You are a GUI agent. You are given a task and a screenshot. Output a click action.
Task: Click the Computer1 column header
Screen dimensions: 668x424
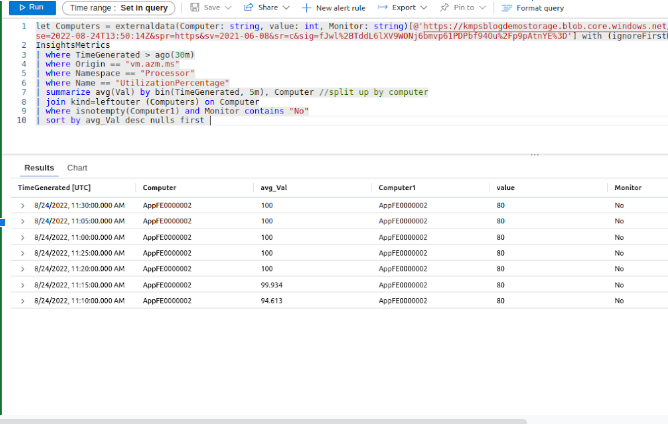(x=397, y=187)
